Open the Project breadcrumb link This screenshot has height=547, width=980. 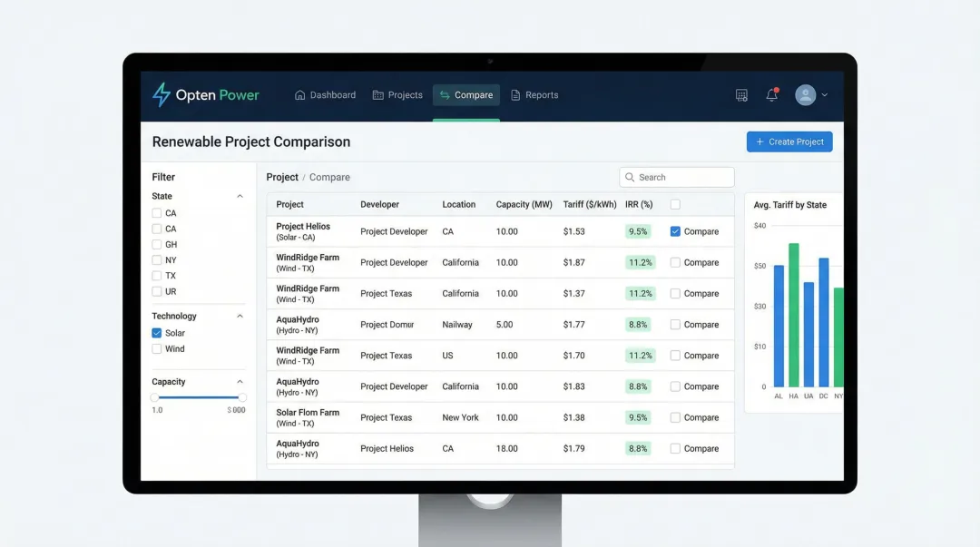click(x=281, y=176)
